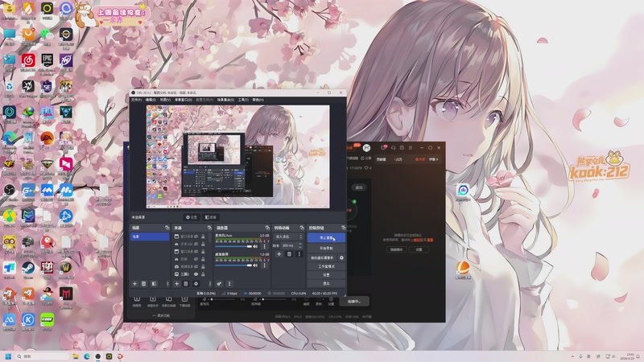Open the 工具(T) menu in OBS
Image resolution: width=644 pixels, height=362 pixels.
tap(244, 100)
